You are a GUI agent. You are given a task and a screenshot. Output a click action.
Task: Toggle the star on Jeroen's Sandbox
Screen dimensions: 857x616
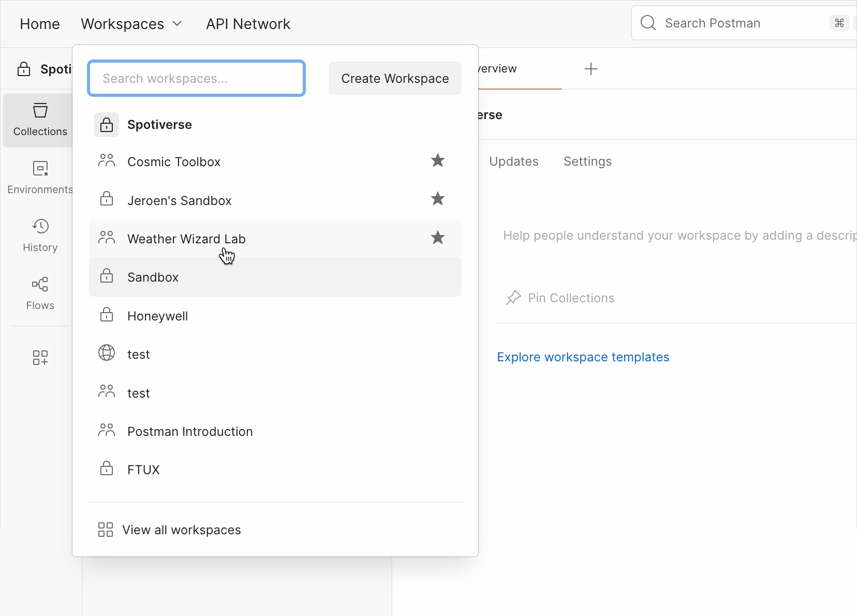[437, 199]
